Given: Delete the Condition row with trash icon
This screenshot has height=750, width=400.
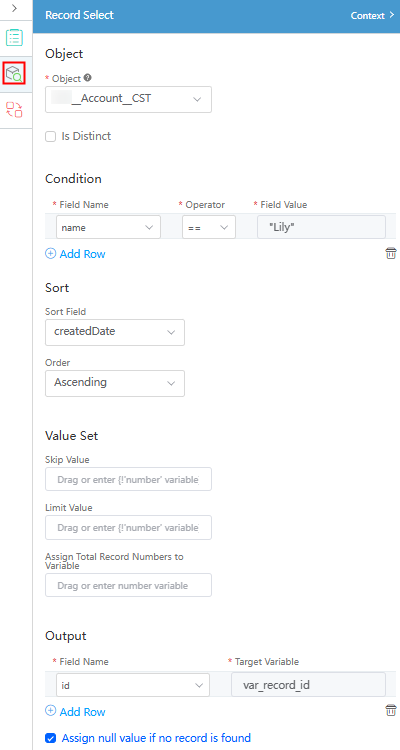Looking at the screenshot, I should 391,254.
